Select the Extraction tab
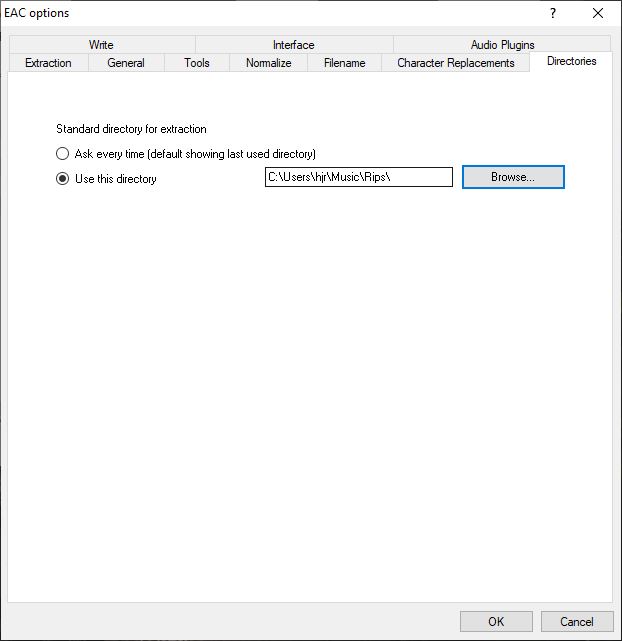 (48, 63)
